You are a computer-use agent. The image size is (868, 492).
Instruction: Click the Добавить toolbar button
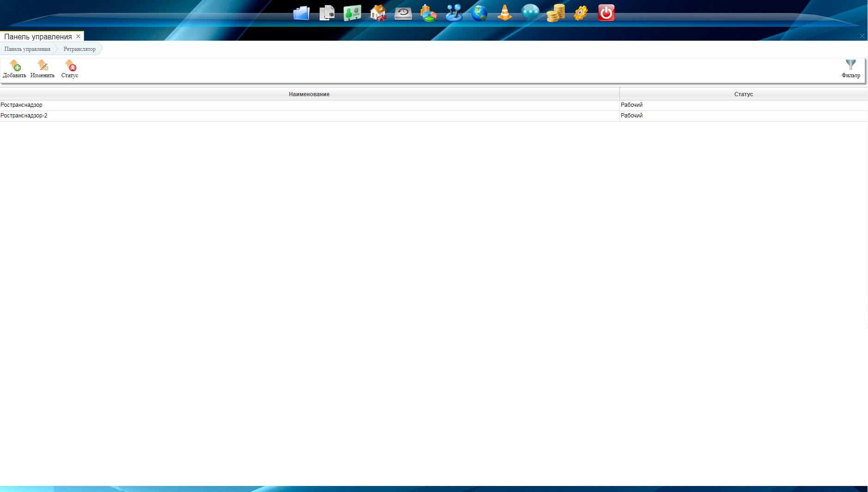coord(14,69)
